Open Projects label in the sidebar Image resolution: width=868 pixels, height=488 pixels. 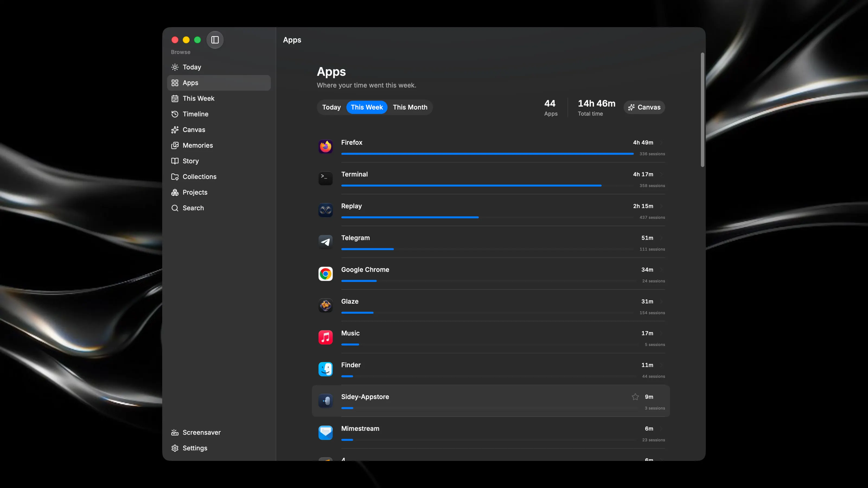(x=195, y=192)
